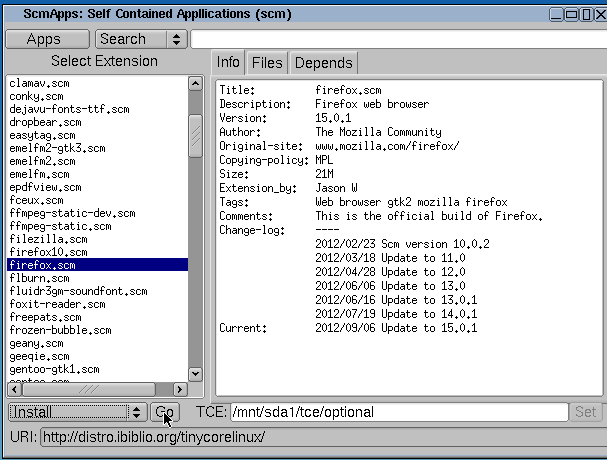Click horizontal scrollbar thumb of extension list
This screenshot has height=460, width=607.
89,389
